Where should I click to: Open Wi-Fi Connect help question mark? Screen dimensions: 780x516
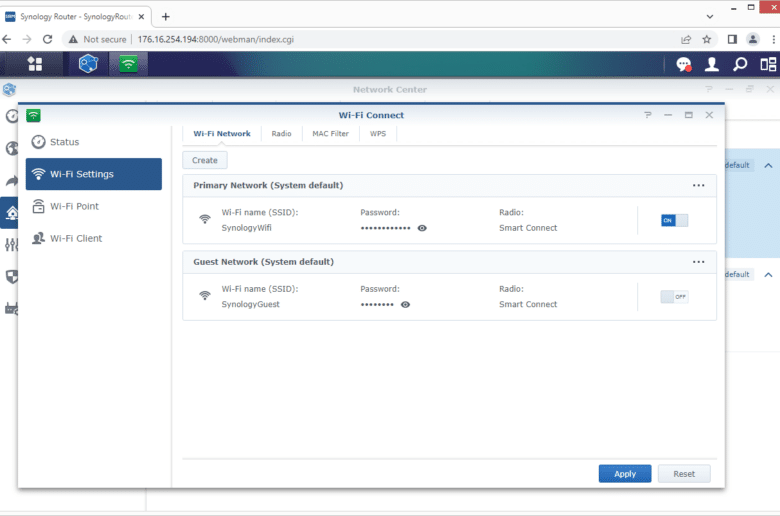[648, 115]
